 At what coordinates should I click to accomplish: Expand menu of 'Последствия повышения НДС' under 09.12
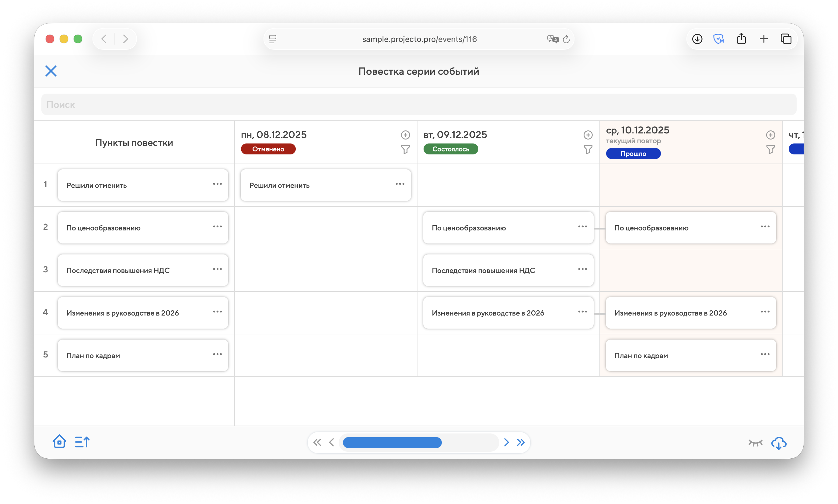(582, 269)
